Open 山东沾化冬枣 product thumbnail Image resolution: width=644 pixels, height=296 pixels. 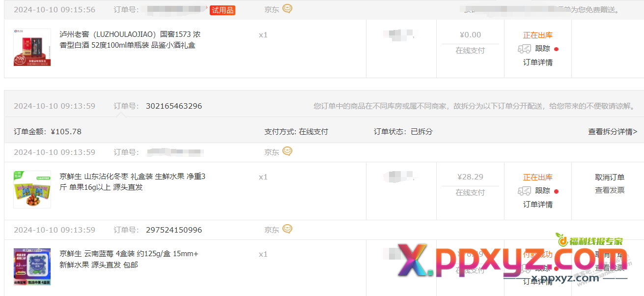click(x=32, y=189)
